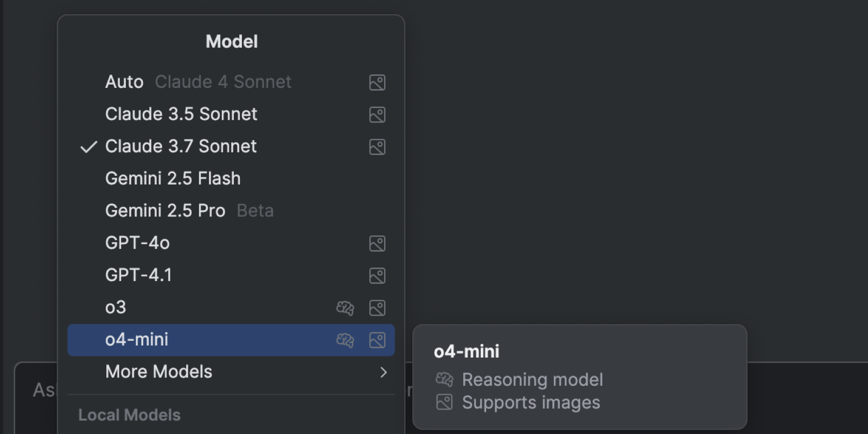This screenshot has width=868, height=434.
Task: Choose Auto model option
Action: click(x=231, y=82)
